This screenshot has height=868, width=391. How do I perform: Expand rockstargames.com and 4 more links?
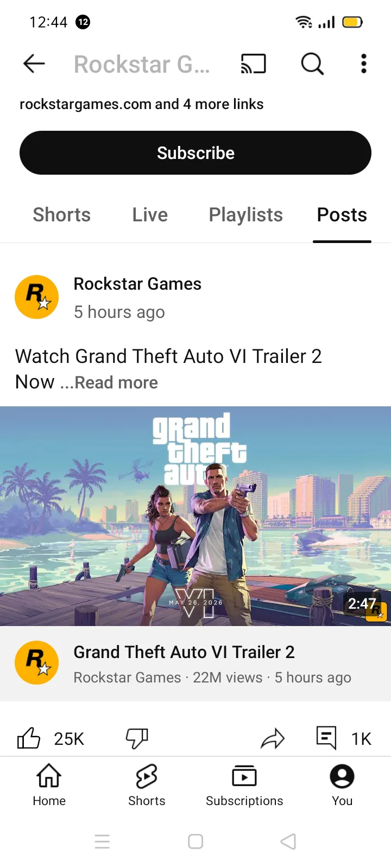click(x=141, y=104)
